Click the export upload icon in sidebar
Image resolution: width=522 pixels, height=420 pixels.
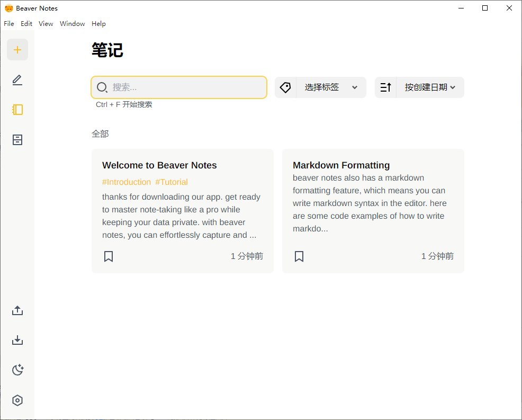[17, 310]
